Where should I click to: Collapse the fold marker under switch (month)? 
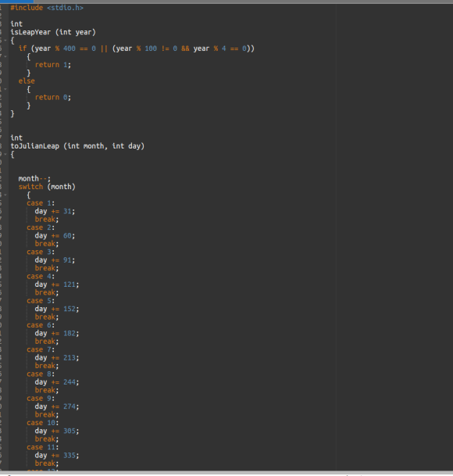pos(5,195)
